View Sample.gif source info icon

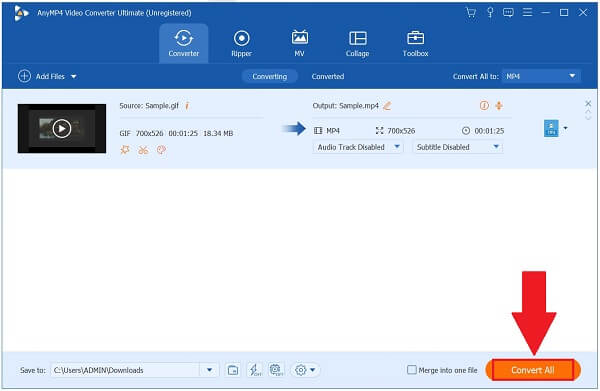pyautogui.click(x=187, y=106)
